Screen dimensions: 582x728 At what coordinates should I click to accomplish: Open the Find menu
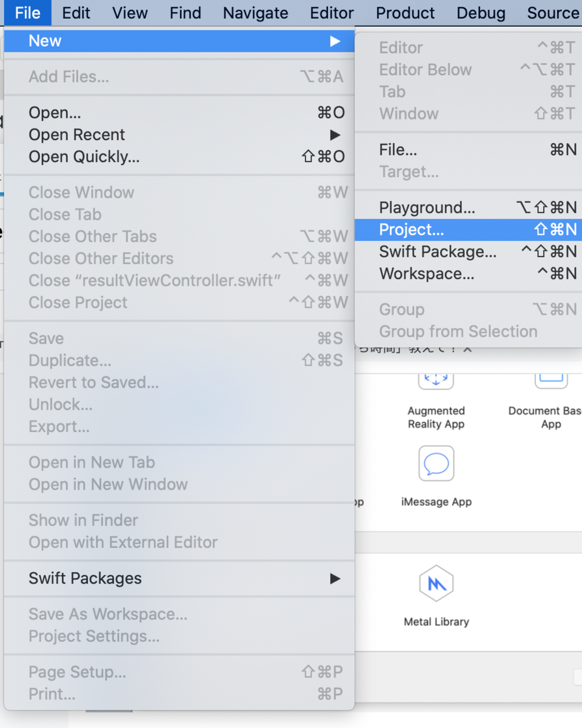(x=185, y=13)
